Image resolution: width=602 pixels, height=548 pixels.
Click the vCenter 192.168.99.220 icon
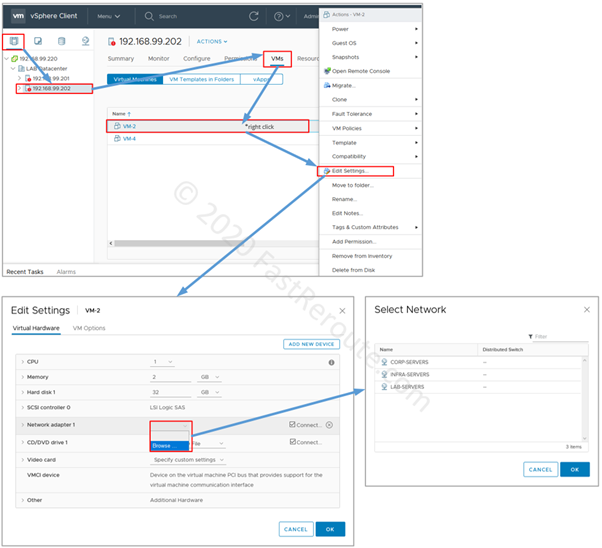tap(15, 58)
